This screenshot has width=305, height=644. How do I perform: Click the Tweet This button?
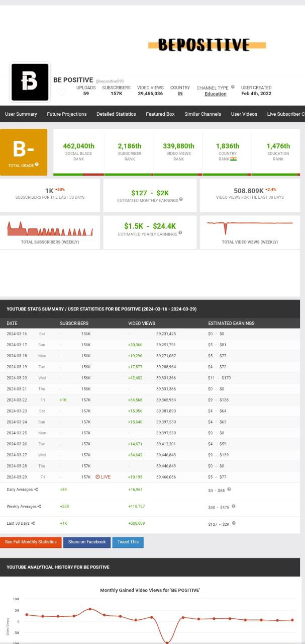point(128,542)
